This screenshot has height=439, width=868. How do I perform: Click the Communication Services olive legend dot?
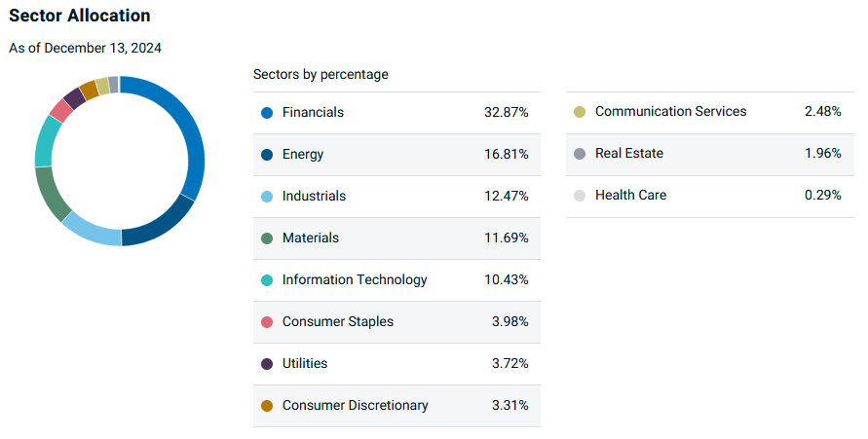580,112
